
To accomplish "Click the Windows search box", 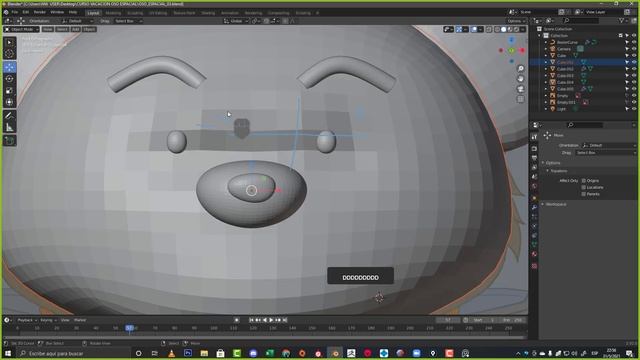I will tap(73, 353).
